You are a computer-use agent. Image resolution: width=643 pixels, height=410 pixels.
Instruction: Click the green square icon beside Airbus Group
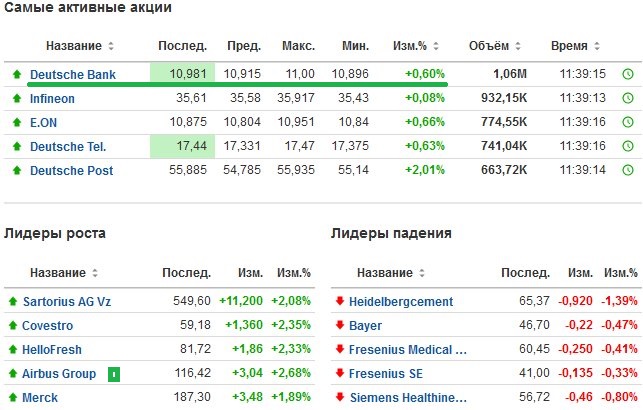pos(114,374)
